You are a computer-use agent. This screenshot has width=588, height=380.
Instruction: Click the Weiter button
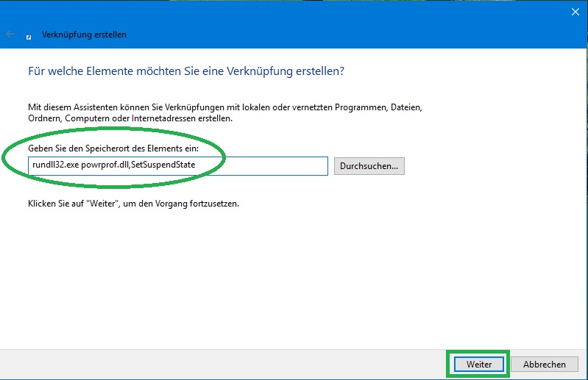coord(479,365)
